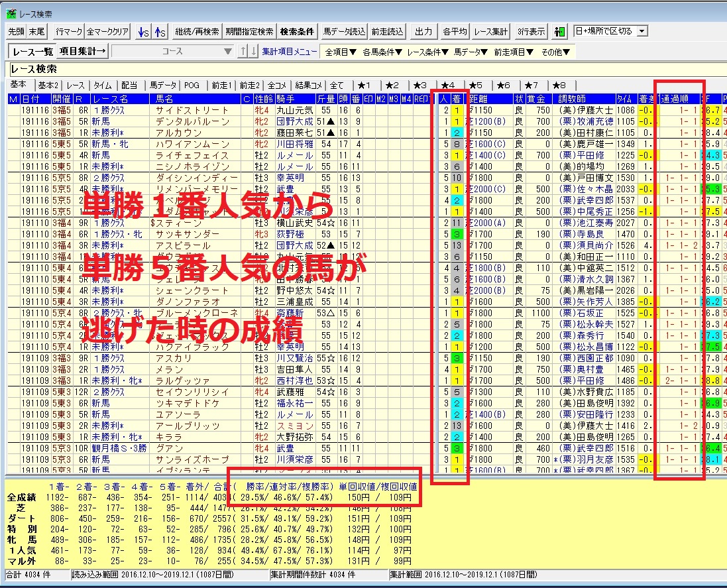Select the ★5 tab
Viewport: 727px width, 588px height.
[x=476, y=86]
